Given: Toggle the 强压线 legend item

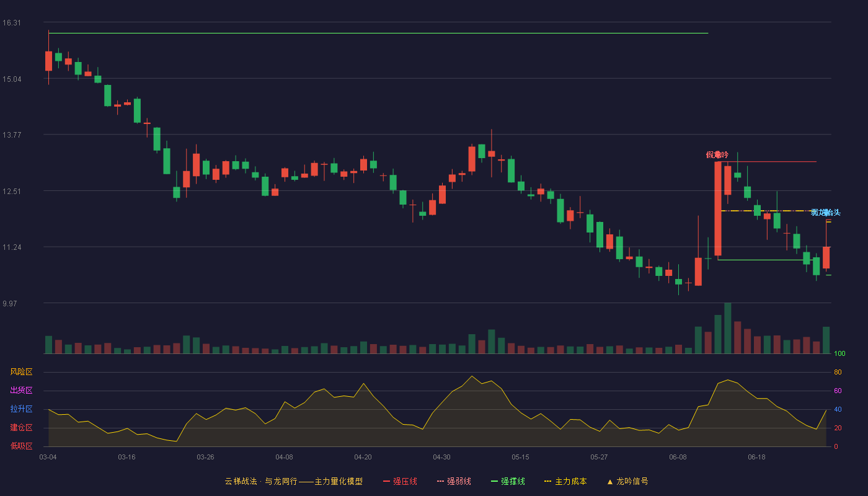Looking at the screenshot, I should tap(400, 481).
